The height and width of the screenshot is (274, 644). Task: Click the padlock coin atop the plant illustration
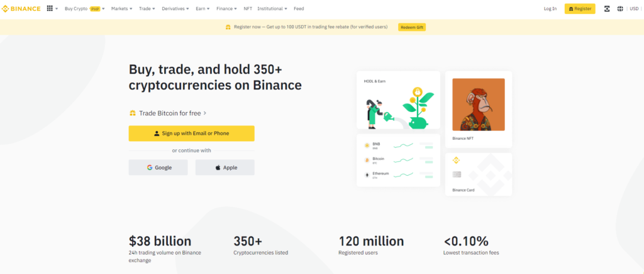418,91
